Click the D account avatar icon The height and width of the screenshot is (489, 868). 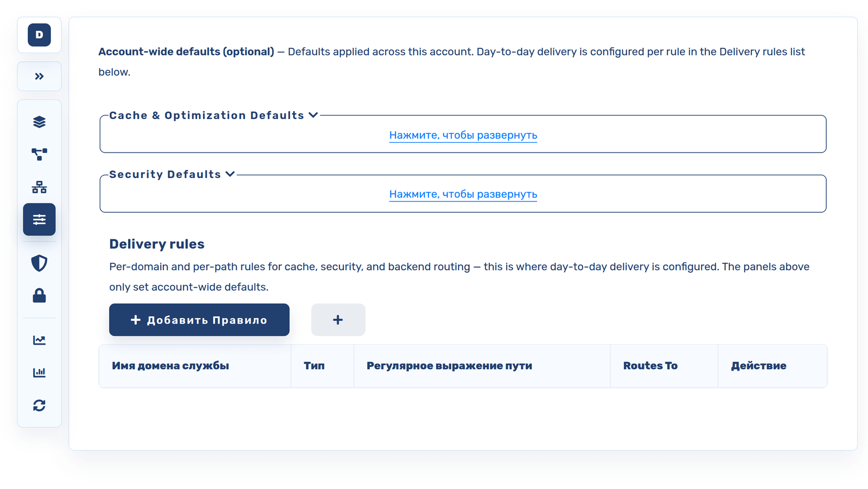click(x=39, y=35)
